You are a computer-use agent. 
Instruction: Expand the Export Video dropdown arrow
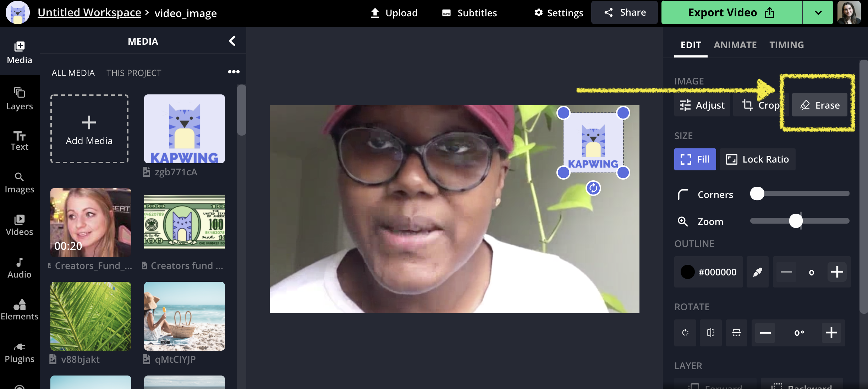(x=818, y=13)
